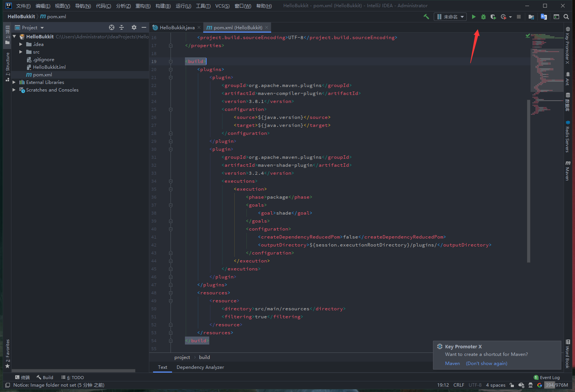
Task: Select opened file with the locate target icon
Action: tap(112, 27)
